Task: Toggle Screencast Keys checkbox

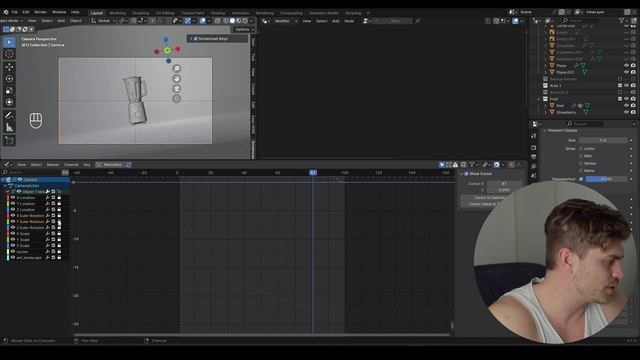Action: click(196, 39)
